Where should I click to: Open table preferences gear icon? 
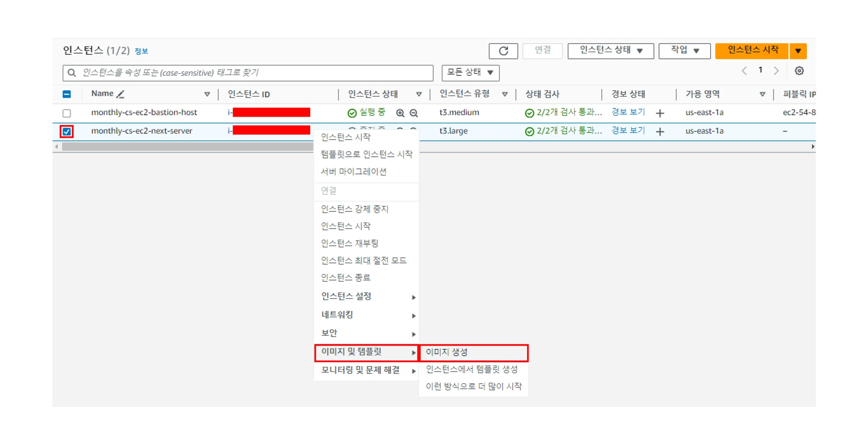point(799,71)
